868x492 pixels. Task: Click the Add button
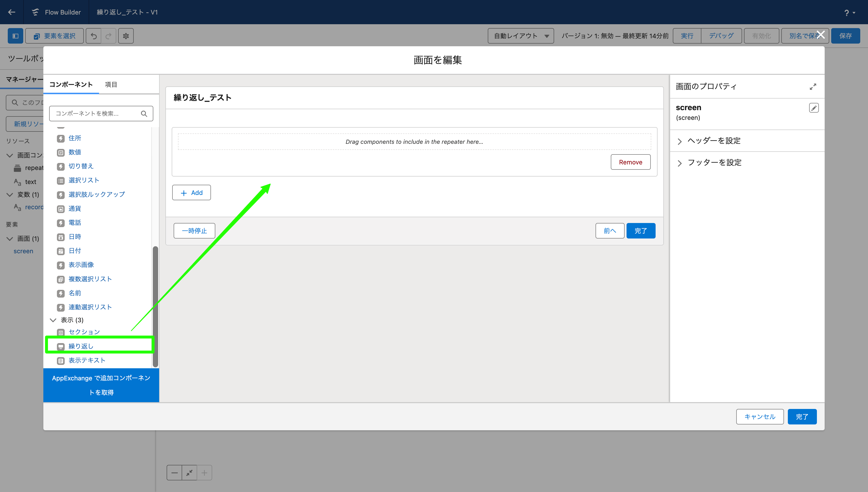(191, 192)
